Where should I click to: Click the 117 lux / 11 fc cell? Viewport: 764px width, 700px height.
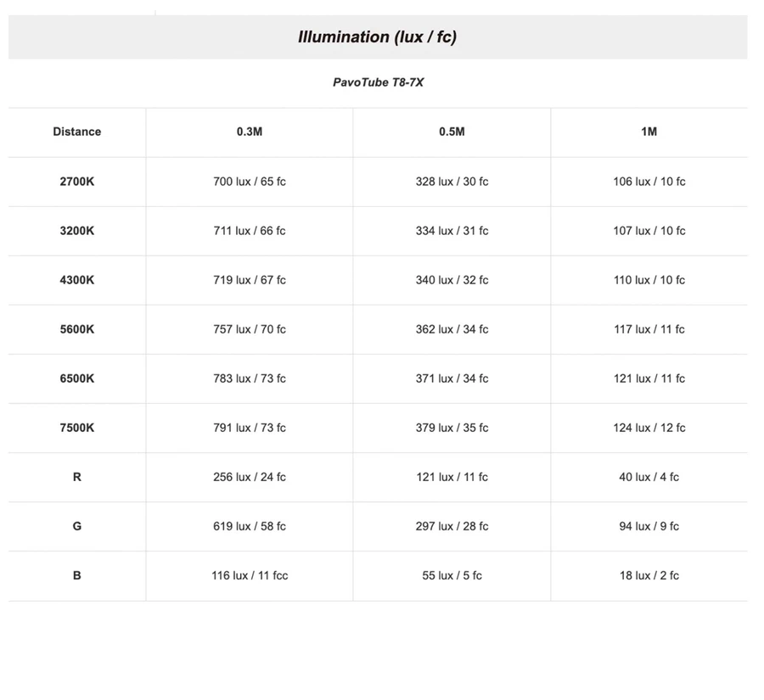649,329
